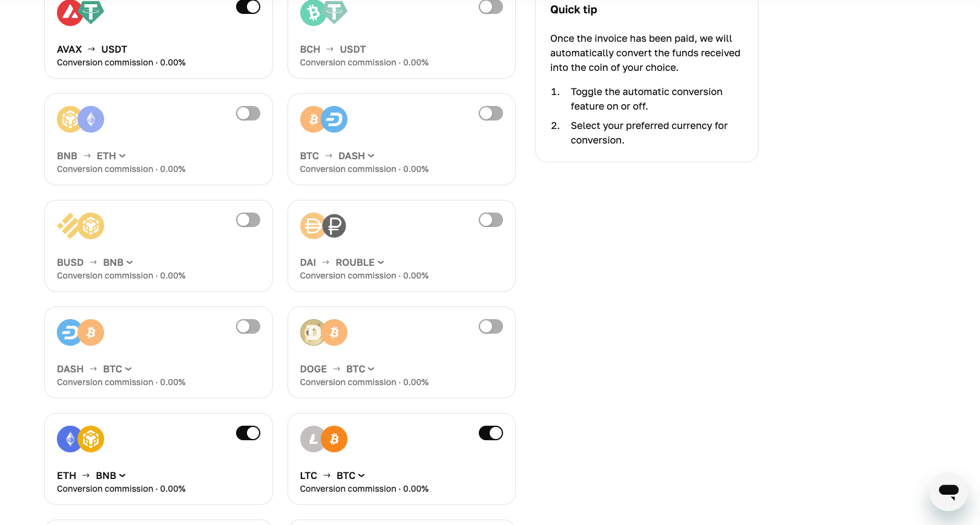This screenshot has height=525, width=980.
Task: Click the BCH coin icon
Action: click(x=313, y=12)
